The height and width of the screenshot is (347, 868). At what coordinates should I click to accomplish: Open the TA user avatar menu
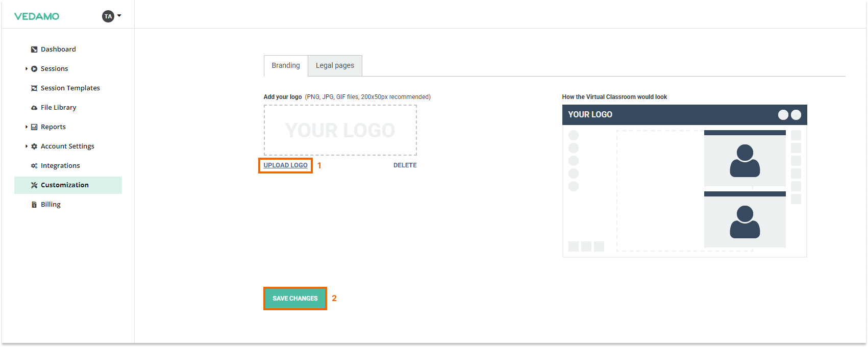coord(108,16)
